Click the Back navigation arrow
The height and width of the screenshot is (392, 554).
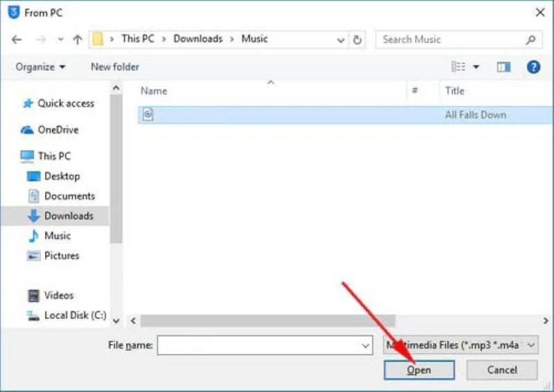17,39
